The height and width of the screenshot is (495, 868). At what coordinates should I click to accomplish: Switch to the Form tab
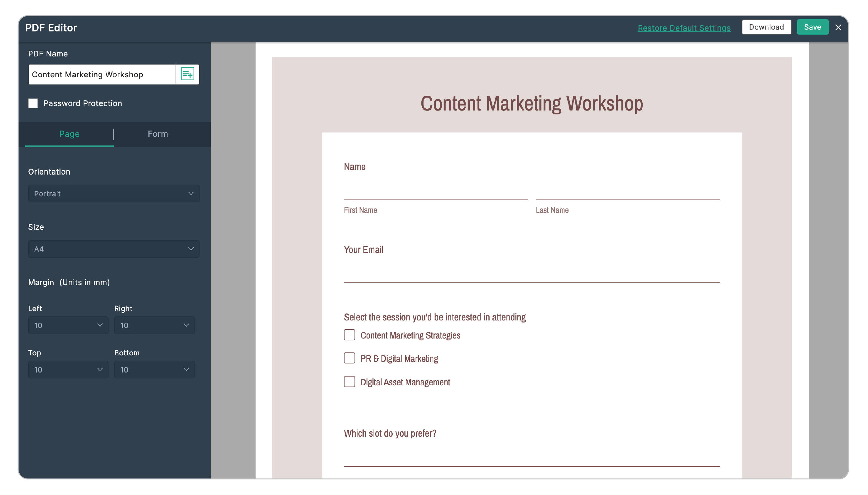tap(158, 134)
